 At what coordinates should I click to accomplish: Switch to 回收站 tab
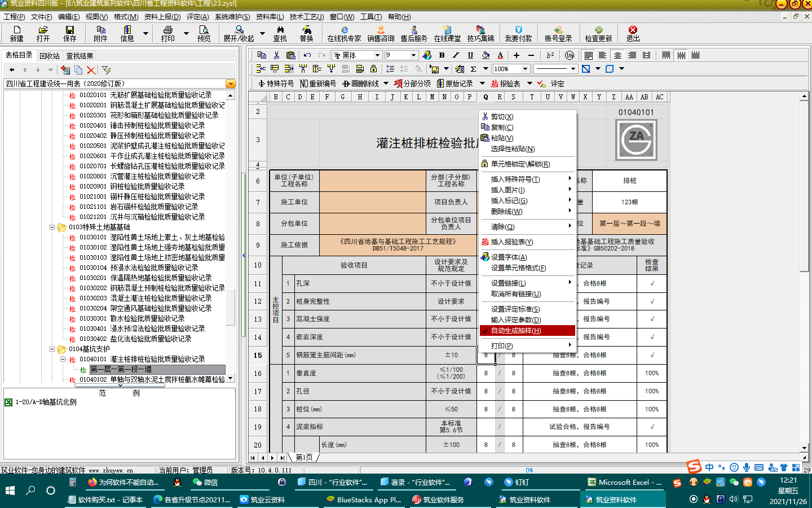click(x=50, y=56)
